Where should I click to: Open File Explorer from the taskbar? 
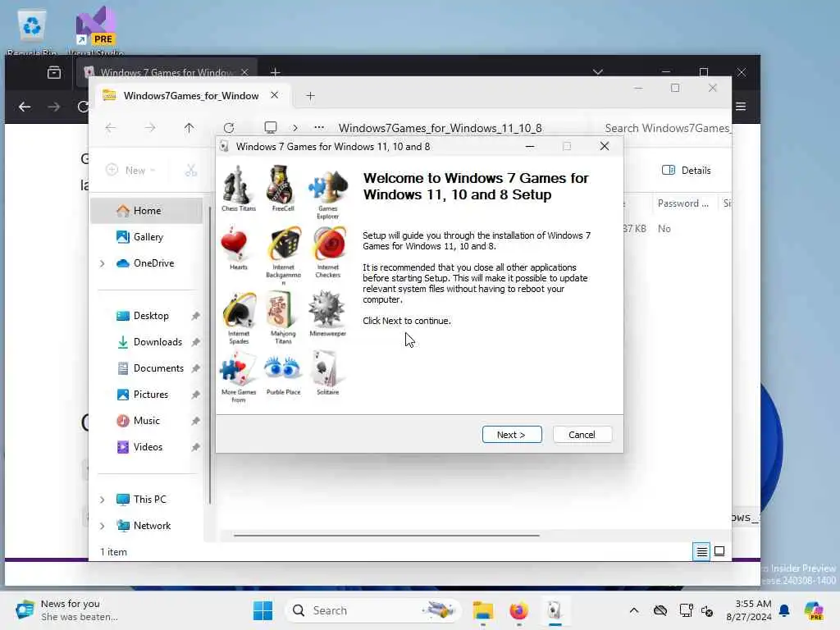482,610
